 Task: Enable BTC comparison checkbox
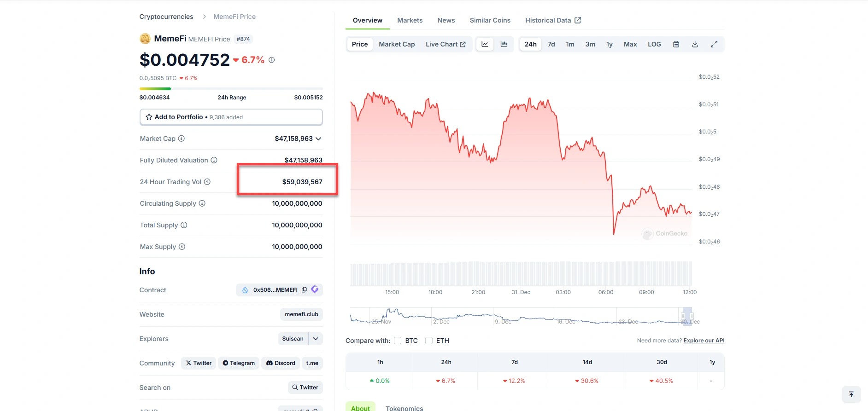[398, 341]
